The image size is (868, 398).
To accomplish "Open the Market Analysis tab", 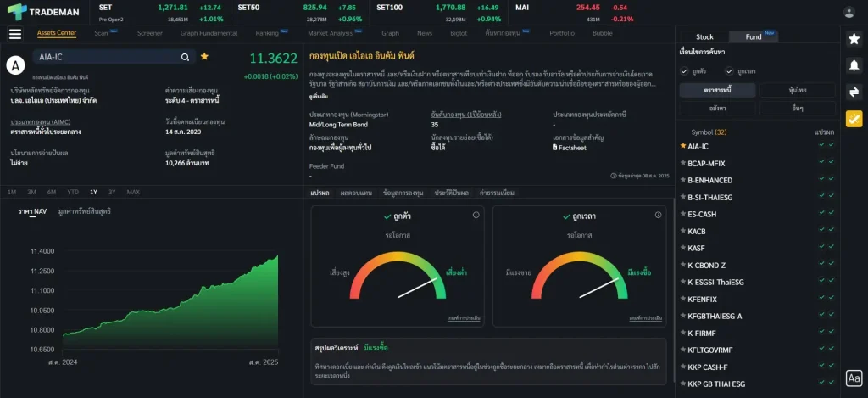I will pyautogui.click(x=331, y=33).
